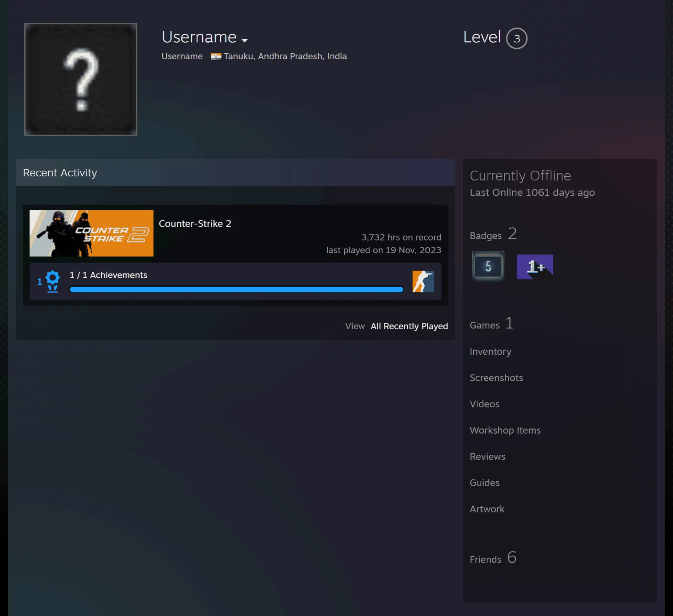Open Screenshots page
Screen dimensions: 673x616
496,378
